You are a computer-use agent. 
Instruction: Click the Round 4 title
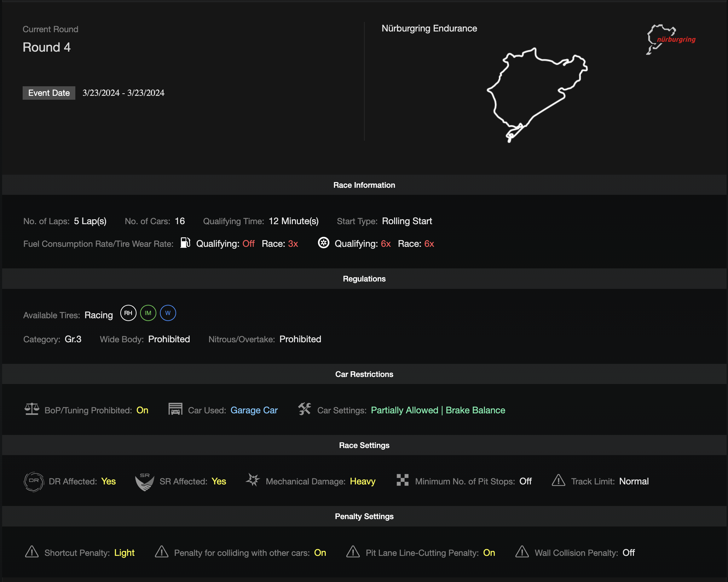click(47, 47)
